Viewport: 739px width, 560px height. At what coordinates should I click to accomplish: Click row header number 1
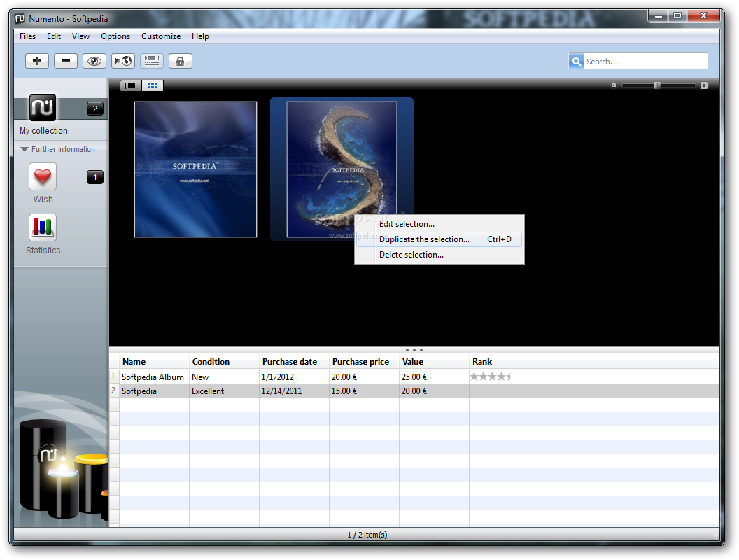[x=113, y=377]
